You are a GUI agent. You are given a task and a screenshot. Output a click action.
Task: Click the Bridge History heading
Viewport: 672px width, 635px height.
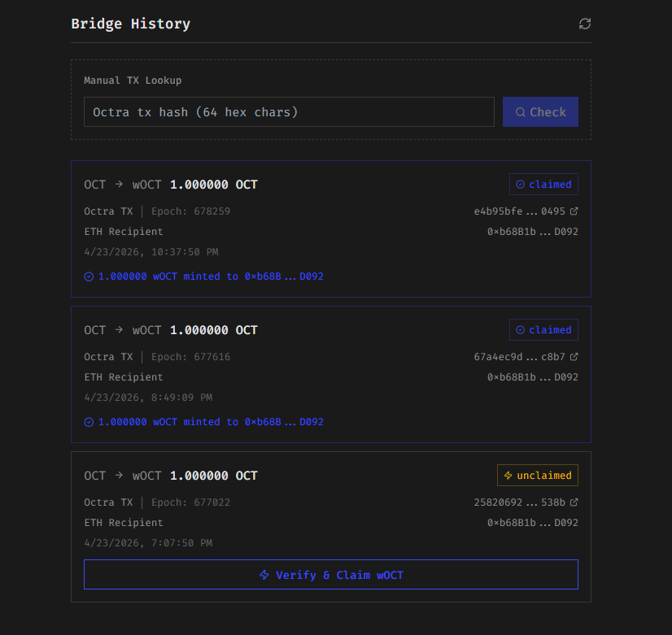131,24
